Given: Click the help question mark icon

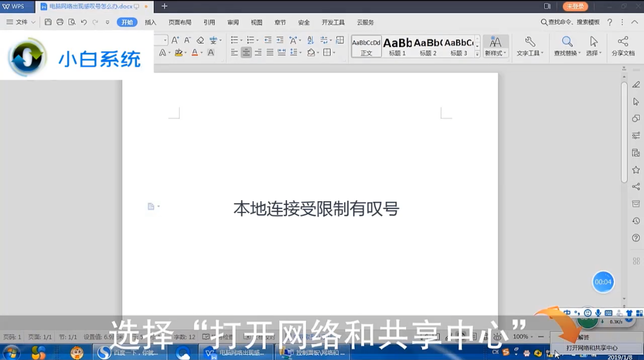Looking at the screenshot, I should (x=610, y=22).
